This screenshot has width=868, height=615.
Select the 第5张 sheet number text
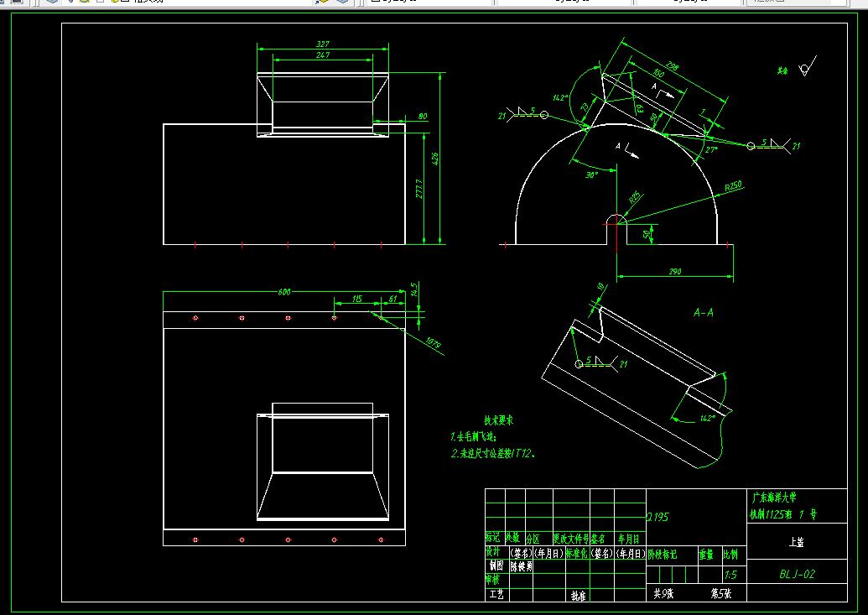[720, 593]
